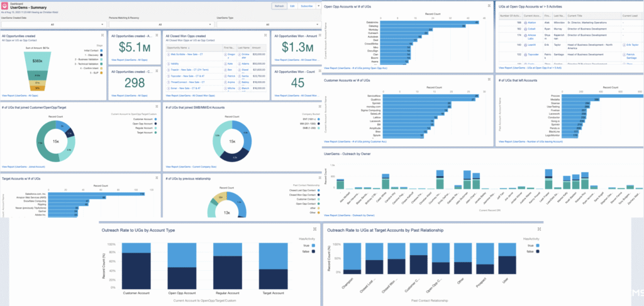644x306 pixels.
Task: Click Medallia bar in UGs left Accounts
Action: [581, 100]
